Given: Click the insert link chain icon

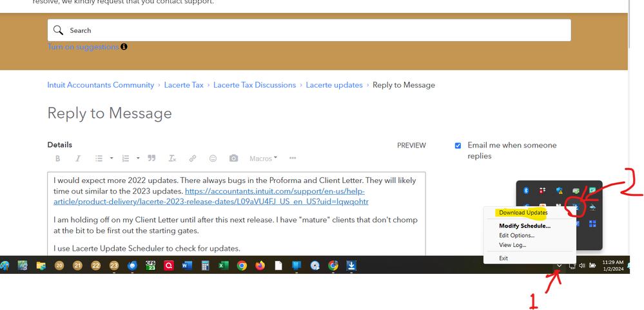Looking at the screenshot, I should 192,159.
